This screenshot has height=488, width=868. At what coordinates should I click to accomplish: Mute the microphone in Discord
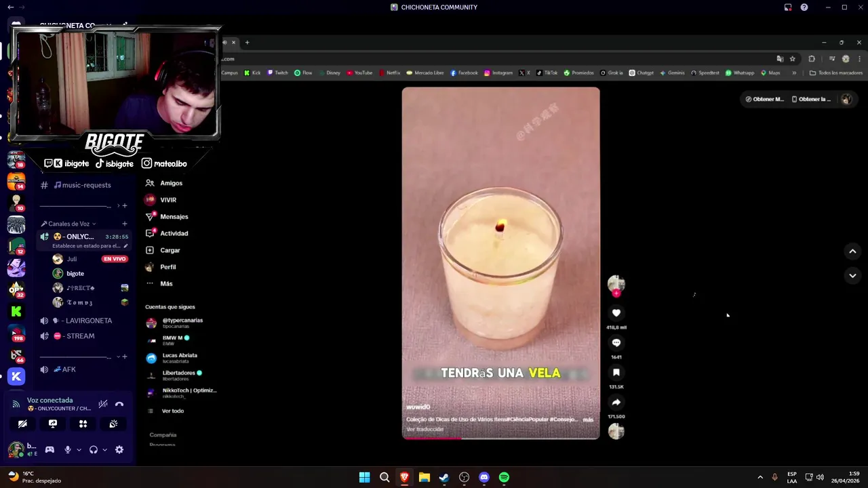[x=67, y=449]
